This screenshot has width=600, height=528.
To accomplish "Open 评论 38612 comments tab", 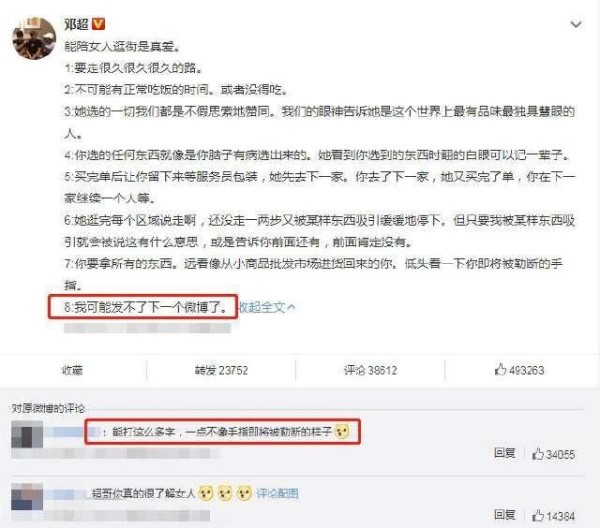I will tap(370, 370).
